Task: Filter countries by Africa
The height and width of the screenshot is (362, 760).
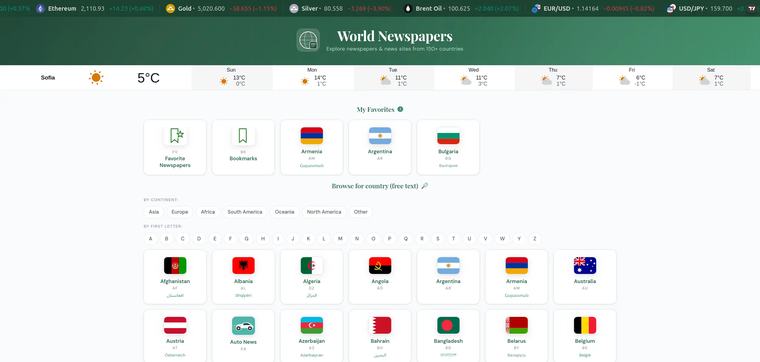Action: point(208,212)
